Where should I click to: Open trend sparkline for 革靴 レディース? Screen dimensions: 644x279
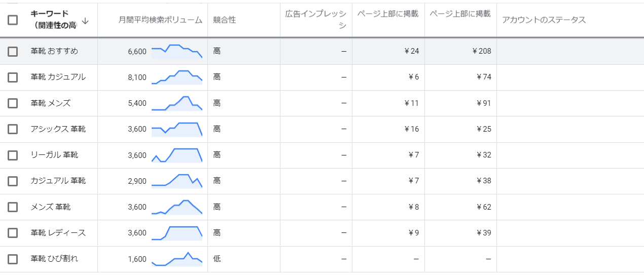point(177,233)
